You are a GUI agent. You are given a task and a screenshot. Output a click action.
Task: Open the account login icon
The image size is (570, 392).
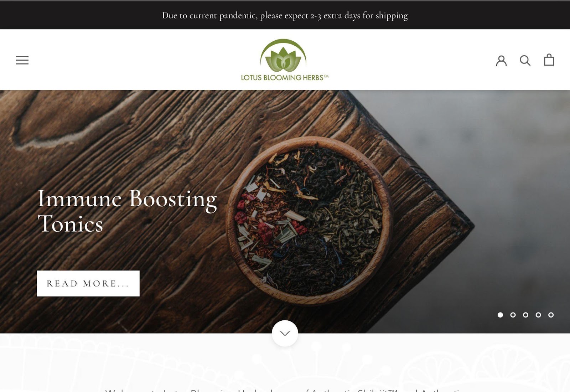(501, 60)
